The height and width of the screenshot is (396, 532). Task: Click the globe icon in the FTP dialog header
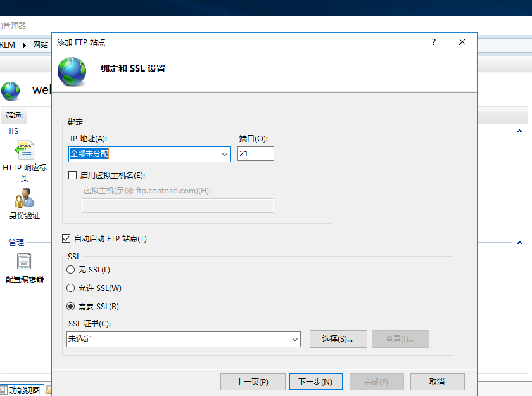72,72
